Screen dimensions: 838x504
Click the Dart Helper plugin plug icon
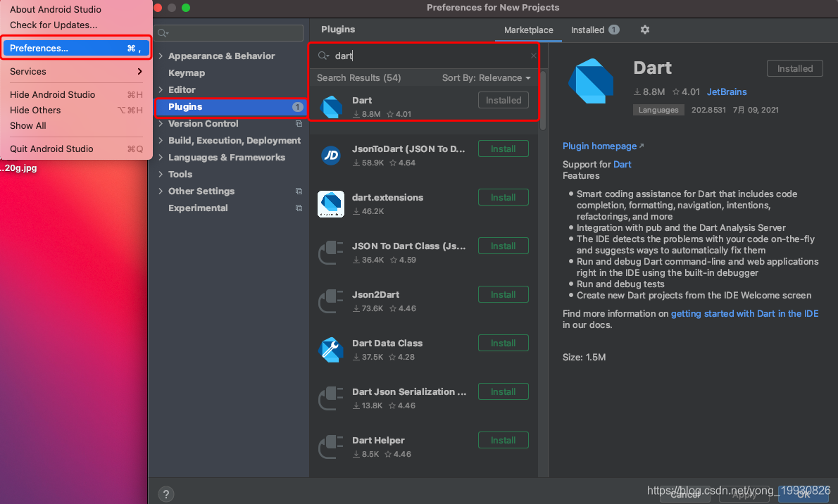(x=331, y=448)
